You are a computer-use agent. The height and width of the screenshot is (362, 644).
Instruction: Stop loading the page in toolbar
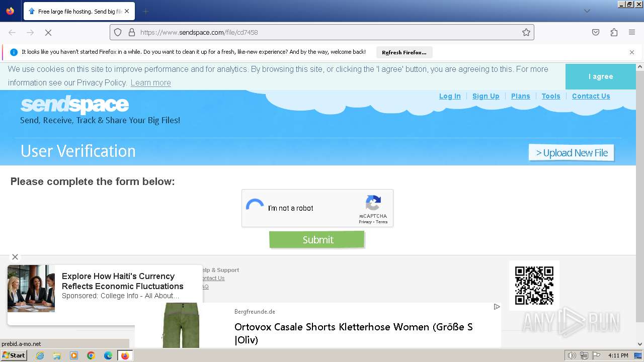point(48,32)
